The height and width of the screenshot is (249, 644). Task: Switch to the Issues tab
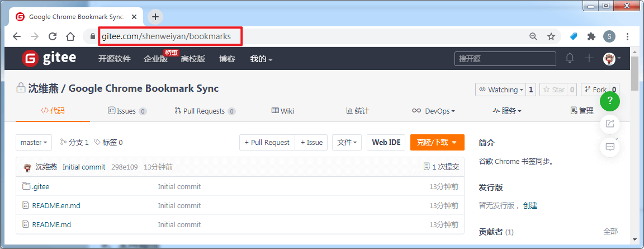click(x=127, y=111)
